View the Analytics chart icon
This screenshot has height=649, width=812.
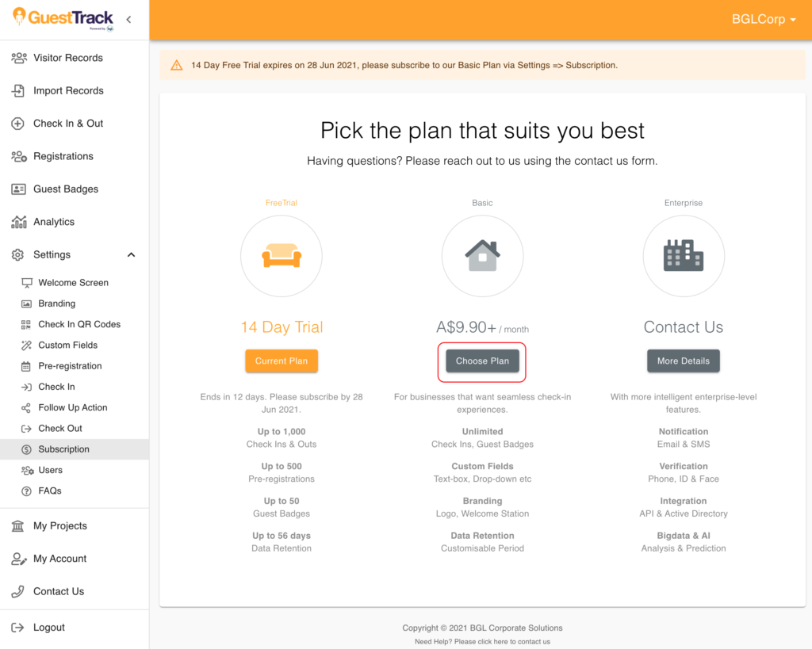pos(21,222)
